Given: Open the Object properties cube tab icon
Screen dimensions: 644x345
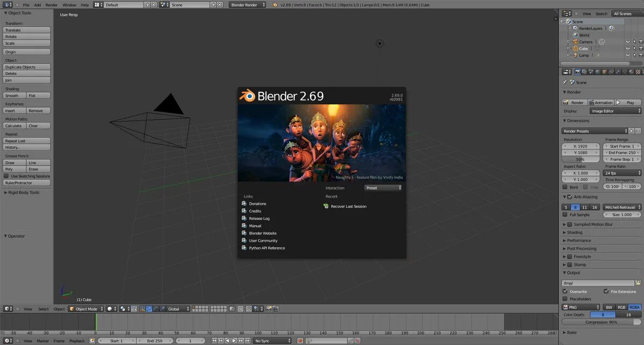Looking at the screenshot, I should (x=605, y=72).
